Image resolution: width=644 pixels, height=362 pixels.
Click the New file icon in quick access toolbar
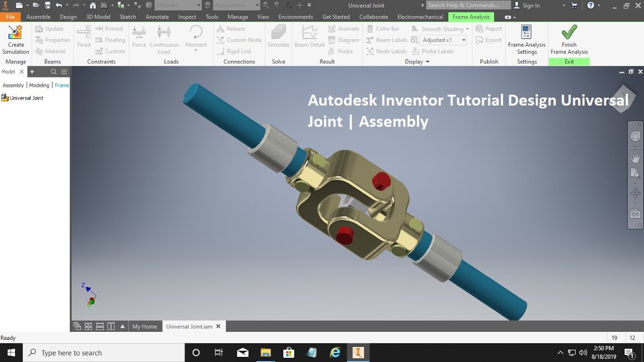[19, 6]
